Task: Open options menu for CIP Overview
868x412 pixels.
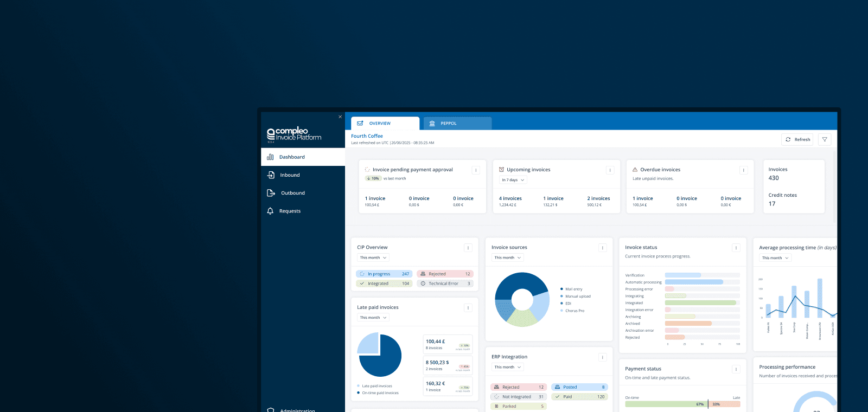Action: point(468,248)
